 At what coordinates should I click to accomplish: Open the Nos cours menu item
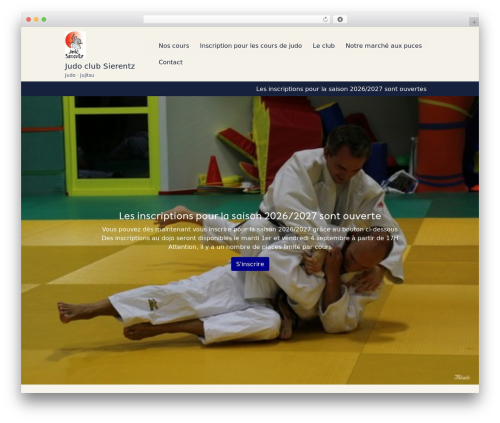point(174,46)
